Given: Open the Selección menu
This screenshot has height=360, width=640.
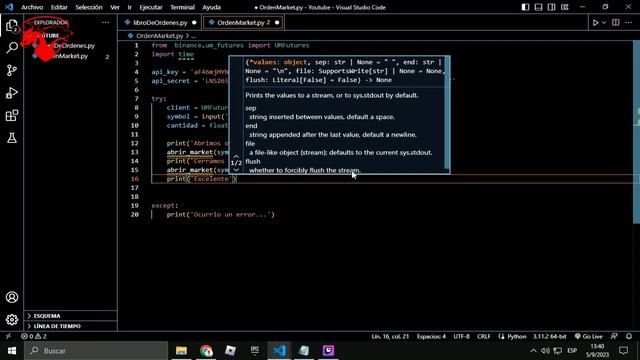Looking at the screenshot, I should click(x=89, y=7).
